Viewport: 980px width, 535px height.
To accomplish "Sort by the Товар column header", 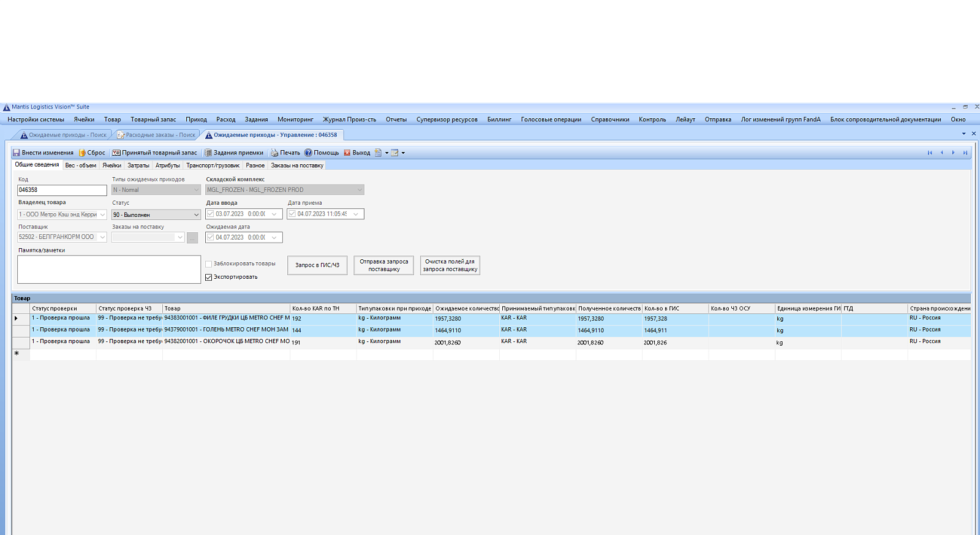I will (226, 308).
